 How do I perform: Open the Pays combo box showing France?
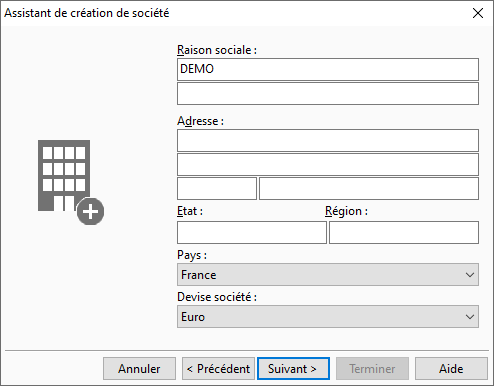[x=328, y=275]
